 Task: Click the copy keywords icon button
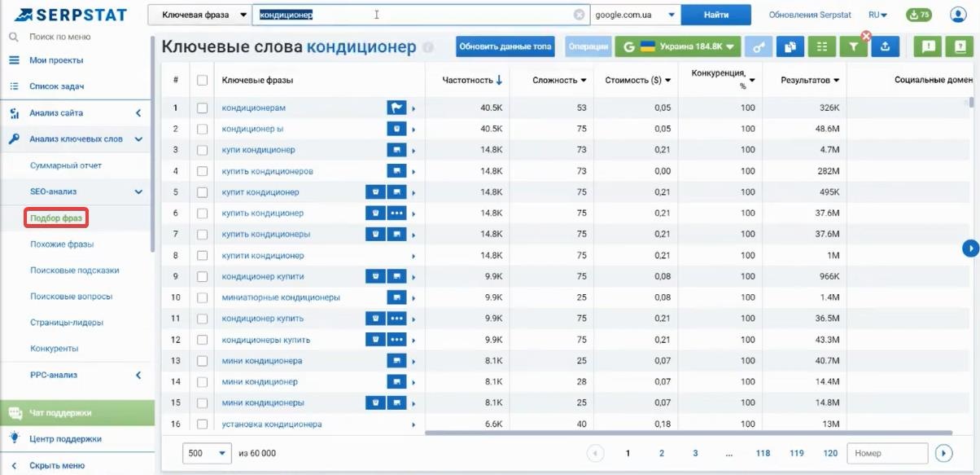(790, 46)
